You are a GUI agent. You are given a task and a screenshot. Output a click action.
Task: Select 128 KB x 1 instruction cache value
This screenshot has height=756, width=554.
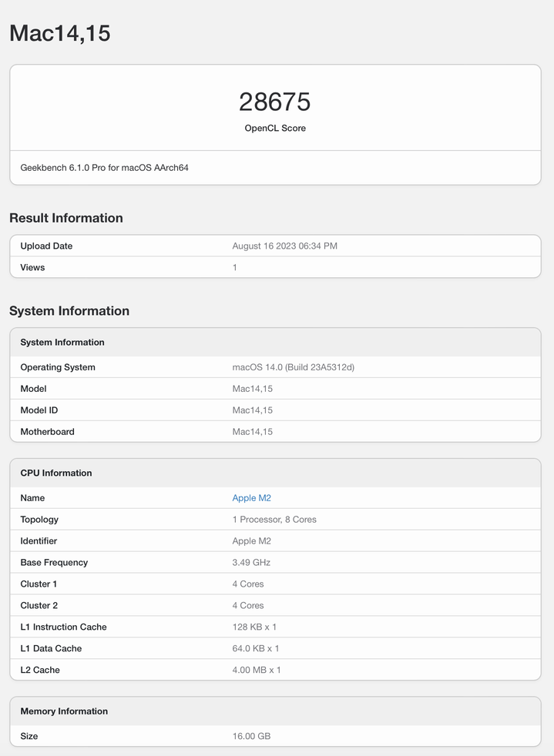coord(254,627)
